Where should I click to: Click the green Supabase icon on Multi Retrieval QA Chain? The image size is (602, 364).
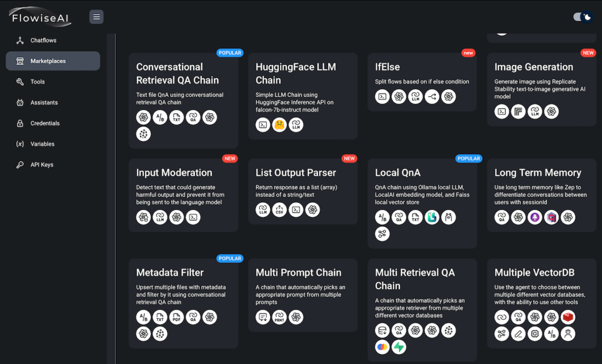click(399, 347)
